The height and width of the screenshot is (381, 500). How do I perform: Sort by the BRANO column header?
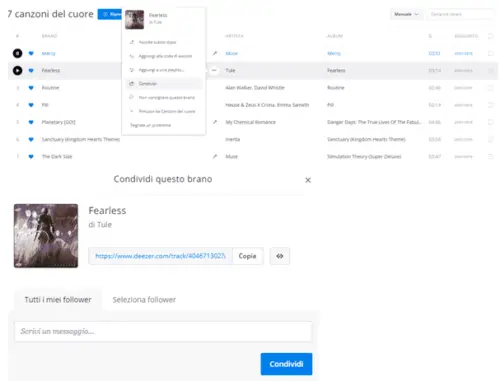click(49, 36)
